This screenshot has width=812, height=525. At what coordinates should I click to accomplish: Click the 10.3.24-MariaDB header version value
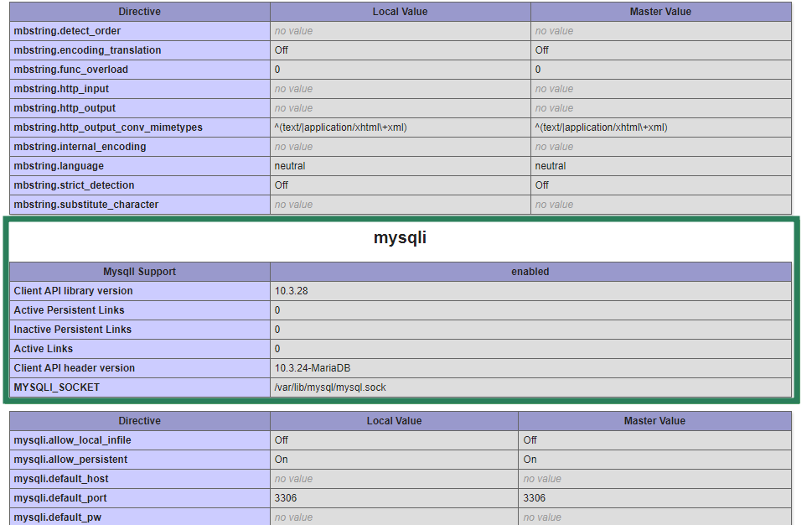(313, 368)
